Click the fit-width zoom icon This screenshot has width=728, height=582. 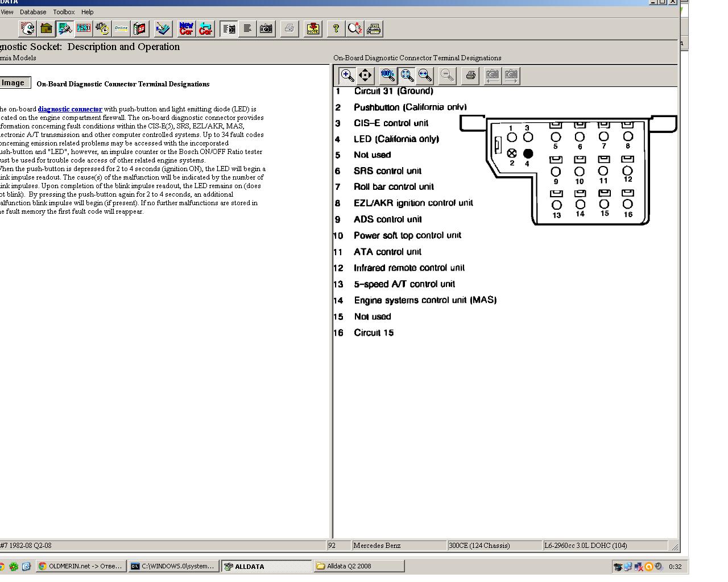pyautogui.click(x=425, y=75)
